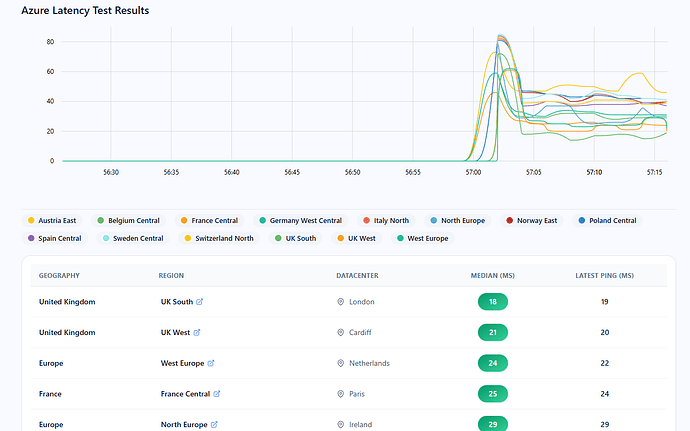690x431 pixels.
Task: Open the North Europe external link icon
Action: pyautogui.click(x=214, y=425)
